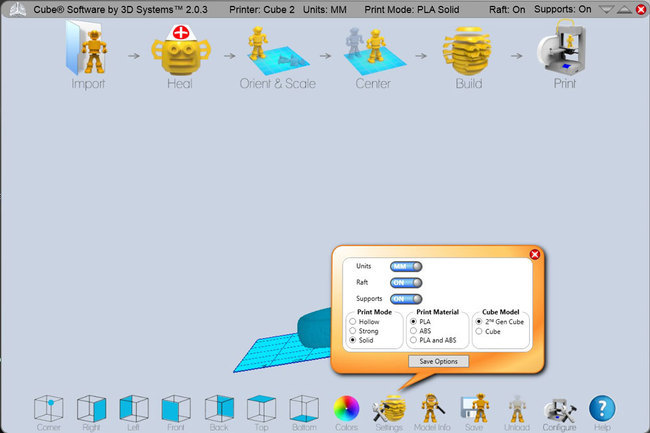Click the Unload model icon

pyautogui.click(x=517, y=408)
